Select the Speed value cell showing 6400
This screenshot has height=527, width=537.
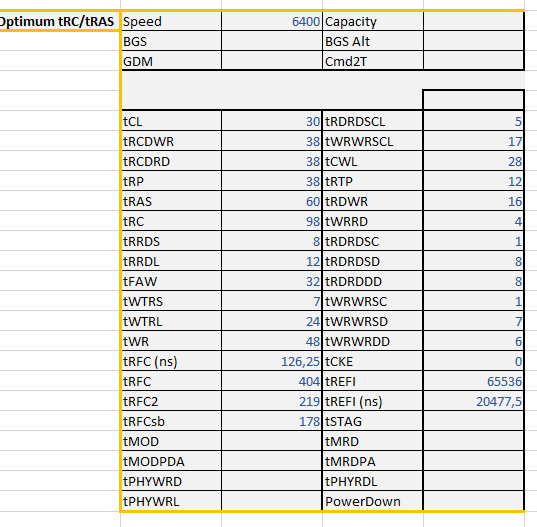(272, 22)
